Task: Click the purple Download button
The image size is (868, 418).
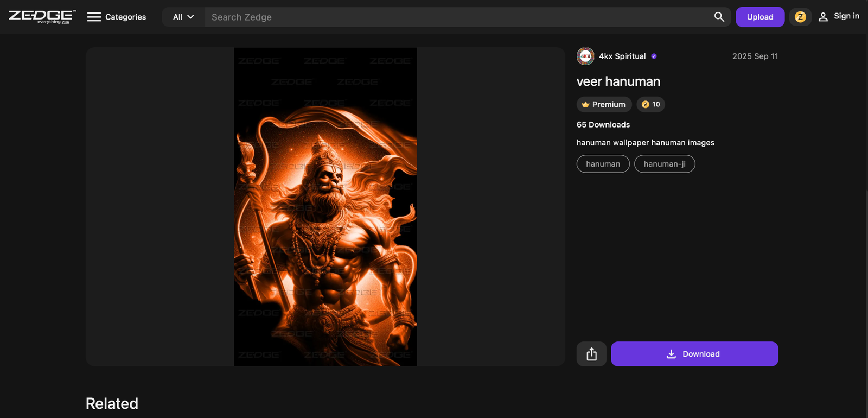Action: 694,354
